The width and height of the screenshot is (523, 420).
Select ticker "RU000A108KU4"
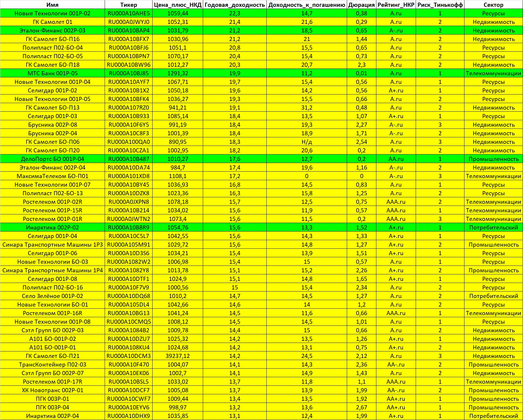(129, 347)
